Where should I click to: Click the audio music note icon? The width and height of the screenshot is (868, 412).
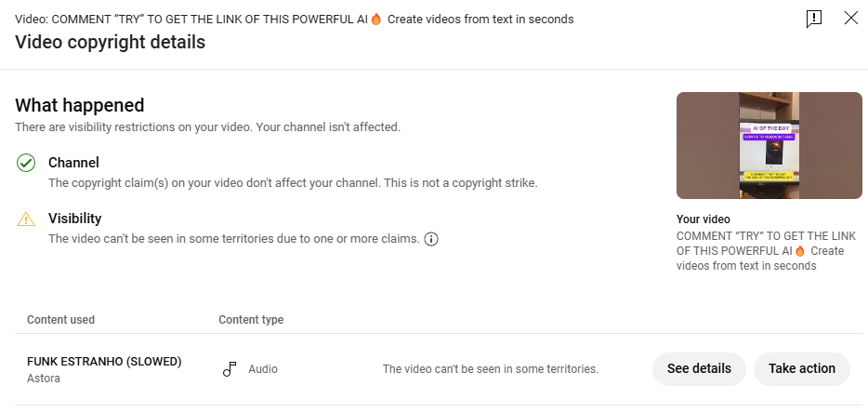(230, 369)
